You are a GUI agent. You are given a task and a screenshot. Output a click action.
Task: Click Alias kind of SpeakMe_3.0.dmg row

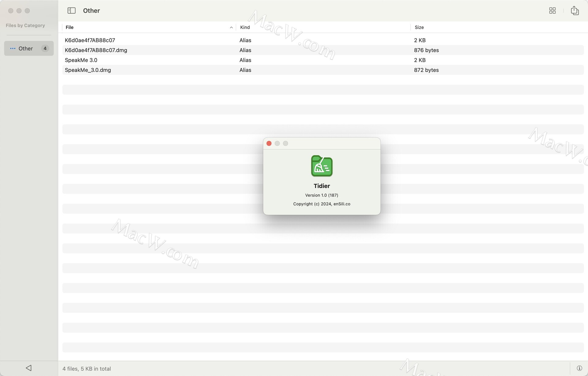coord(245,70)
